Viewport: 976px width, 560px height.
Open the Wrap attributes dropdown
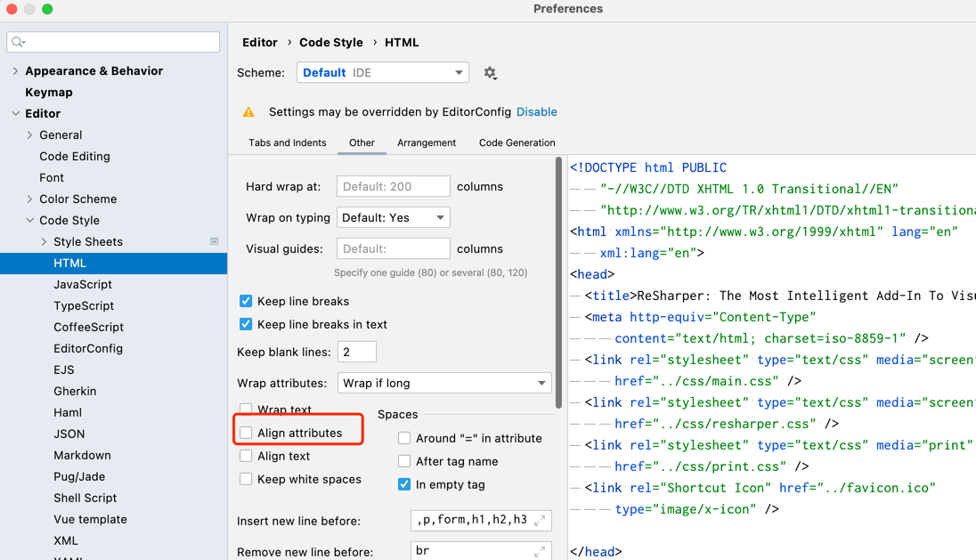[444, 384]
